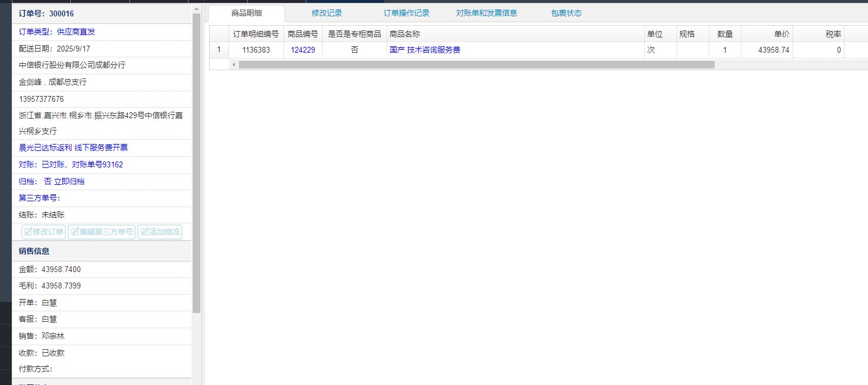Click the left panel vertical scrollbar

point(196,164)
